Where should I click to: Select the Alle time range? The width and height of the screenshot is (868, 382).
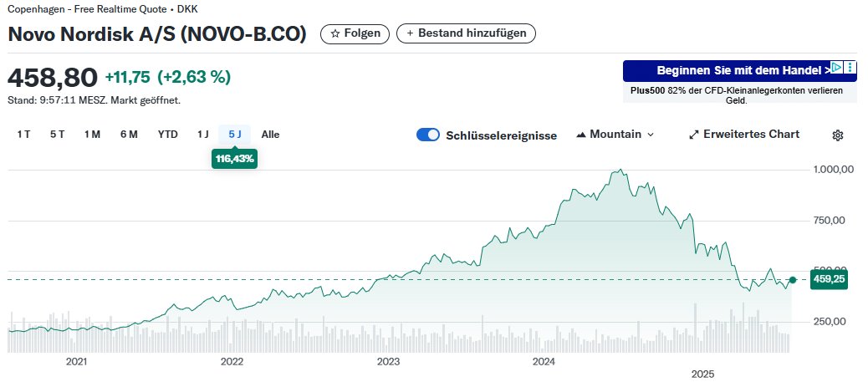(271, 135)
